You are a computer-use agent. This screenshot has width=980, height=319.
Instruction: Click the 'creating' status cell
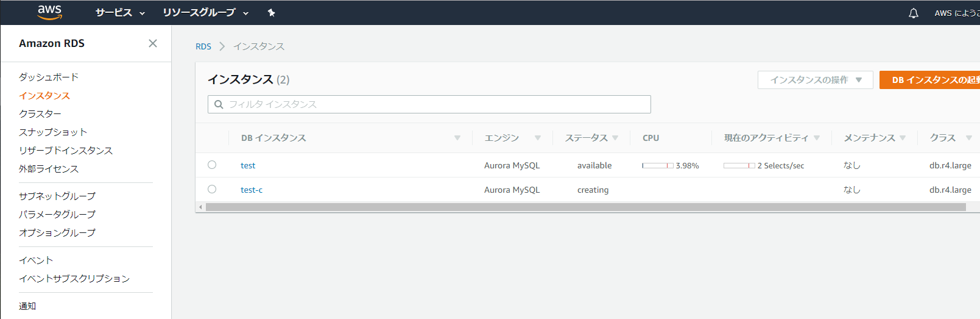[593, 190]
